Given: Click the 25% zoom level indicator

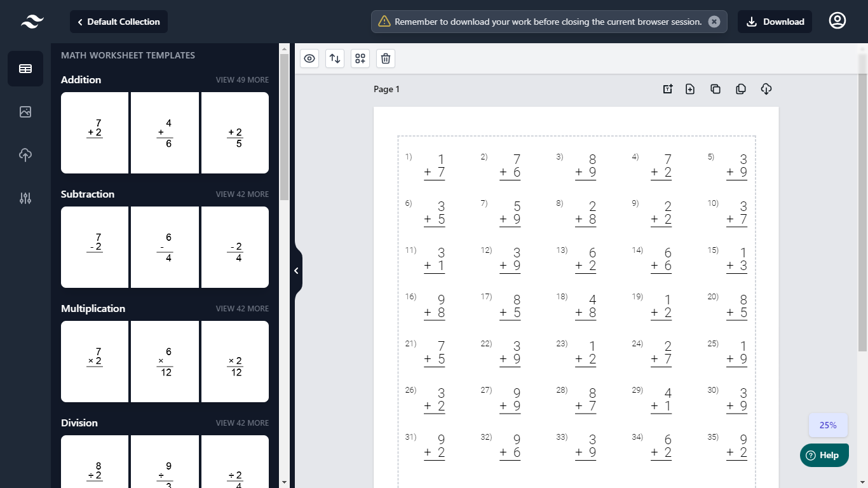Looking at the screenshot, I should (827, 425).
